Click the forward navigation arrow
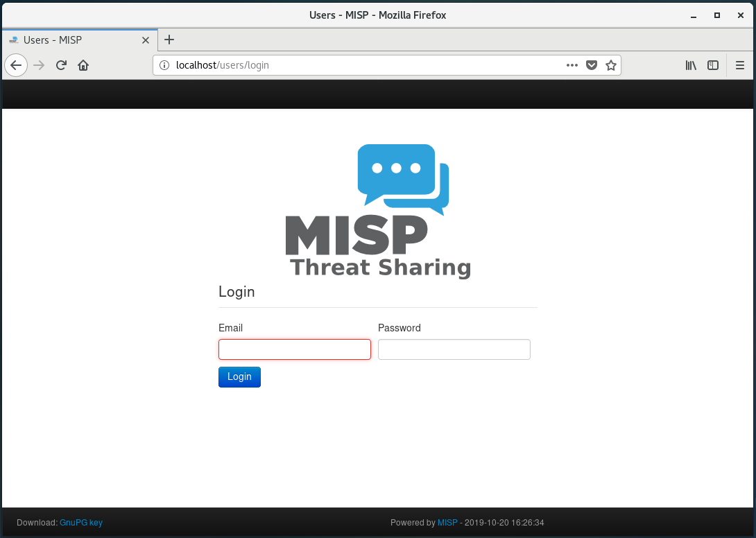Image resolution: width=756 pixels, height=538 pixels. click(39, 65)
